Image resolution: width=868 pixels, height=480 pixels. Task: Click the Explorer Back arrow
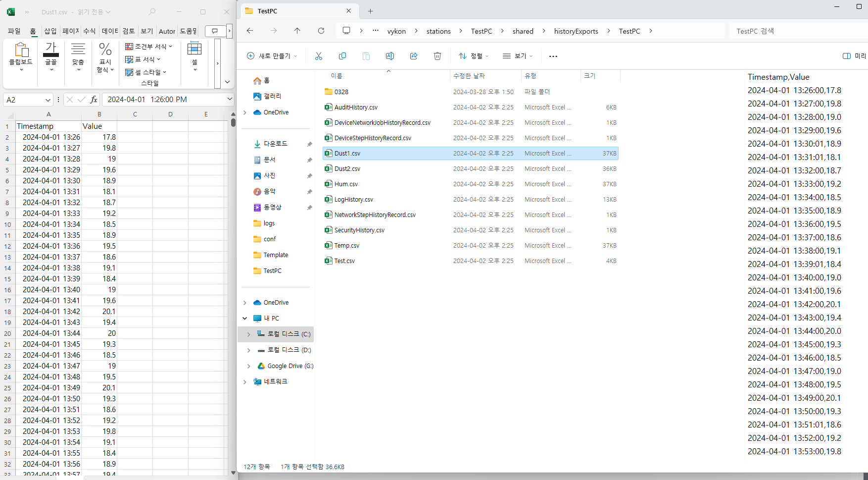pos(250,31)
